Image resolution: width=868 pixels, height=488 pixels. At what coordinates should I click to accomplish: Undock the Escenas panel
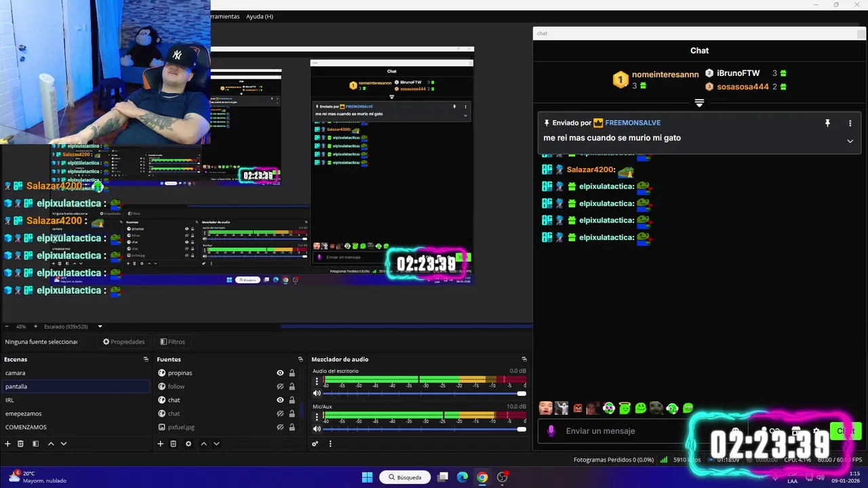(146, 359)
